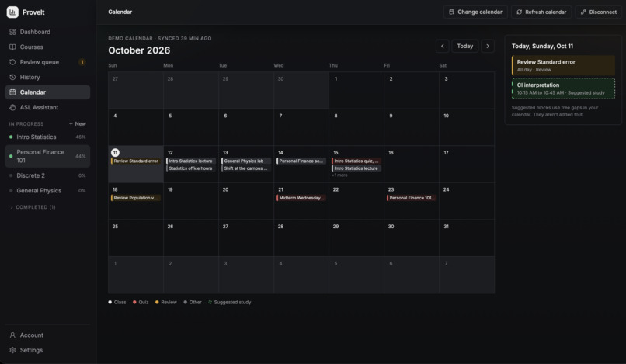Open Intro Statistics lecture event on Oct 15
This screenshot has width=626, height=364.
[x=356, y=168]
